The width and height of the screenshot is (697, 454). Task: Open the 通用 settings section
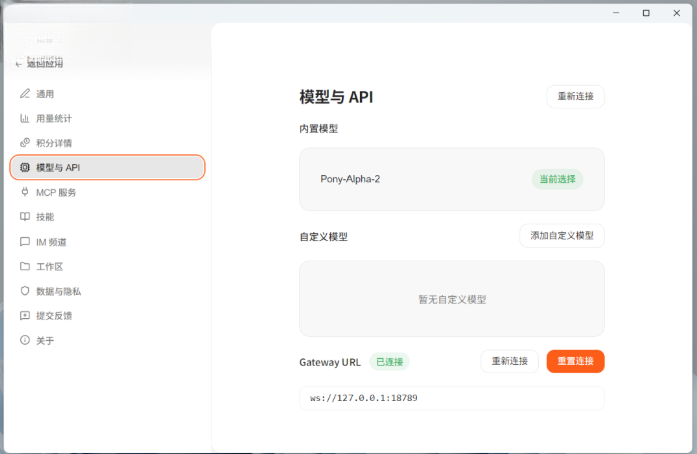(x=107, y=94)
